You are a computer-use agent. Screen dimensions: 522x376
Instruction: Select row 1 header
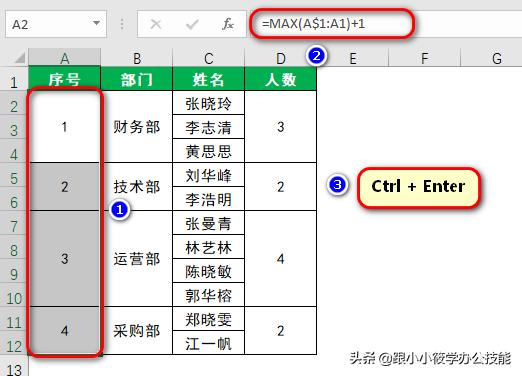pyautogui.click(x=14, y=79)
